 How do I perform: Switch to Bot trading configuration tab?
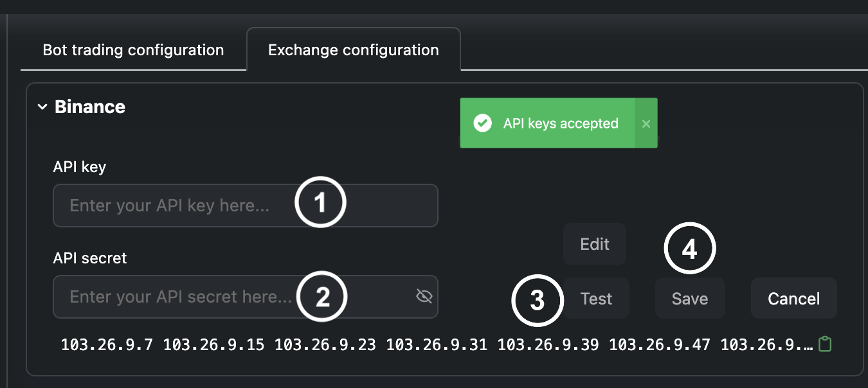pyautogui.click(x=133, y=49)
